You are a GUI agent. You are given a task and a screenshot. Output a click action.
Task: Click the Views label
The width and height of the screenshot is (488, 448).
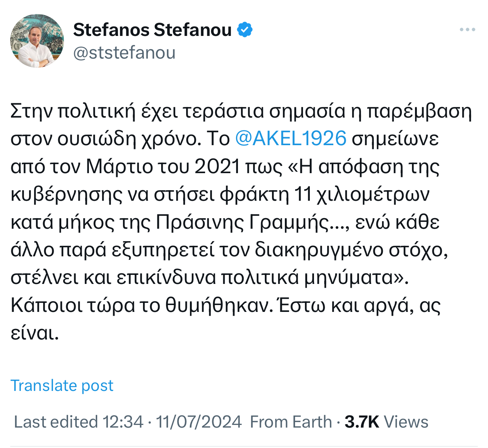tap(406, 422)
